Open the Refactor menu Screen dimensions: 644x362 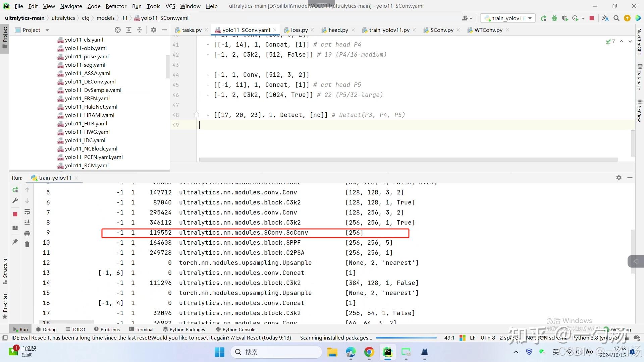pyautogui.click(x=116, y=6)
